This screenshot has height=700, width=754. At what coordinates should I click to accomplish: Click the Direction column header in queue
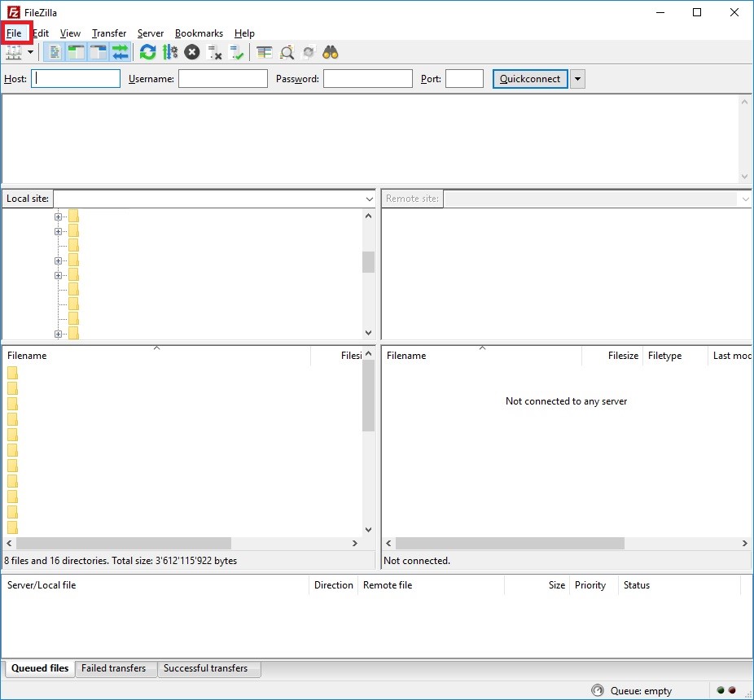pyautogui.click(x=333, y=585)
